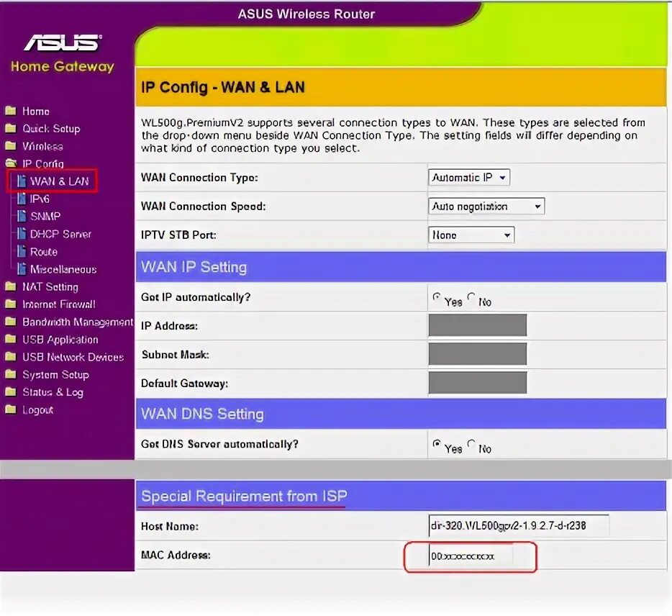Click the MAC Address input field

[x=471, y=556]
